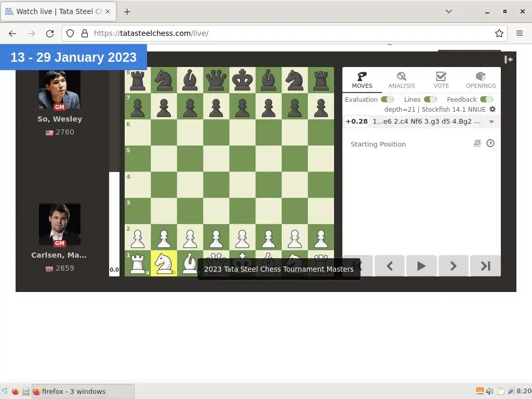Click the 13 - 29 January 2023 banner
This screenshot has height=399, width=532.
(x=73, y=57)
